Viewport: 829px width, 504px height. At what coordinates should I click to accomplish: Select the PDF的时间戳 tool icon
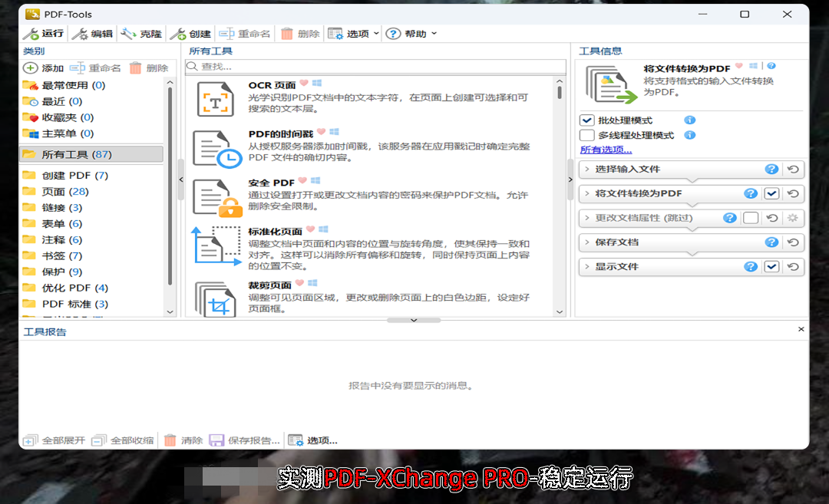217,150
